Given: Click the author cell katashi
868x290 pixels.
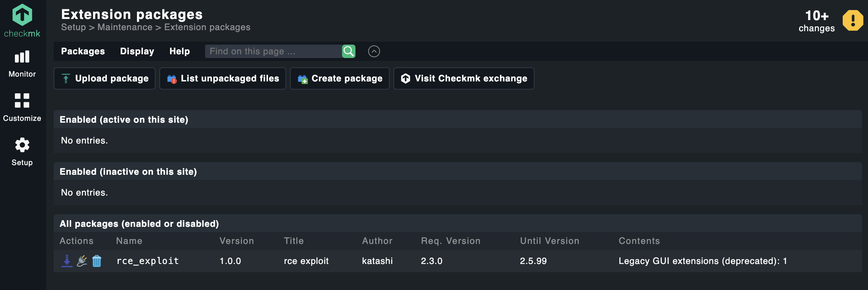Looking at the screenshot, I should click(377, 261).
